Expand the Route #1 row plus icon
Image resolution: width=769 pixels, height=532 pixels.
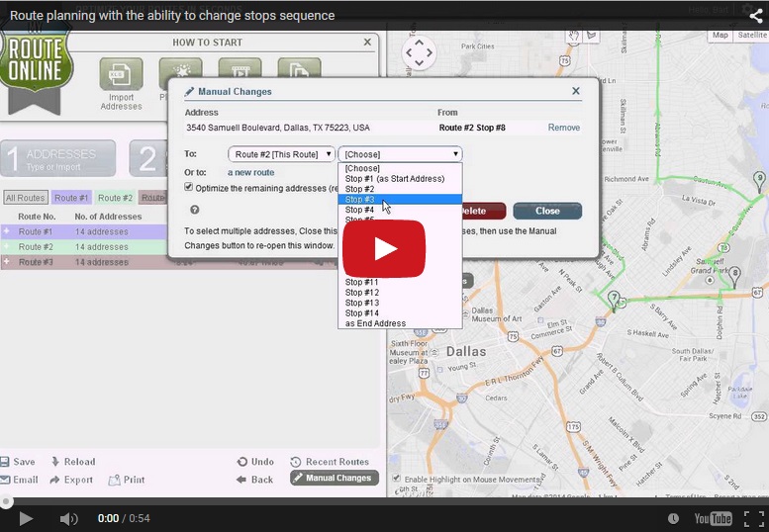tap(6, 231)
